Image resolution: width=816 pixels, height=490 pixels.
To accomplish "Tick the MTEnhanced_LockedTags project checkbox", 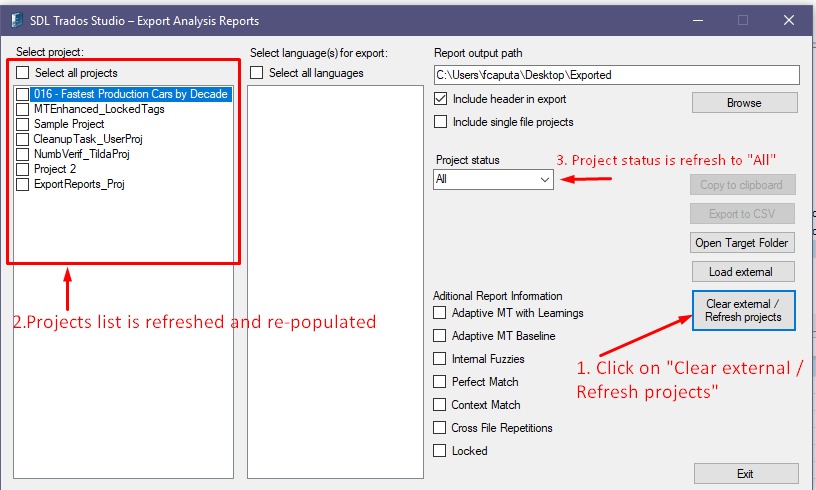I will coord(22,109).
